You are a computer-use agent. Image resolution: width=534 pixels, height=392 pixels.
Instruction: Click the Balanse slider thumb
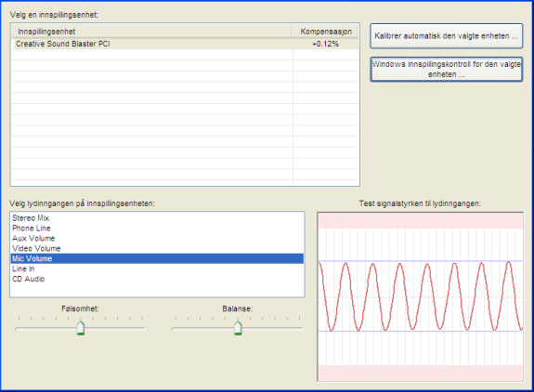238,328
